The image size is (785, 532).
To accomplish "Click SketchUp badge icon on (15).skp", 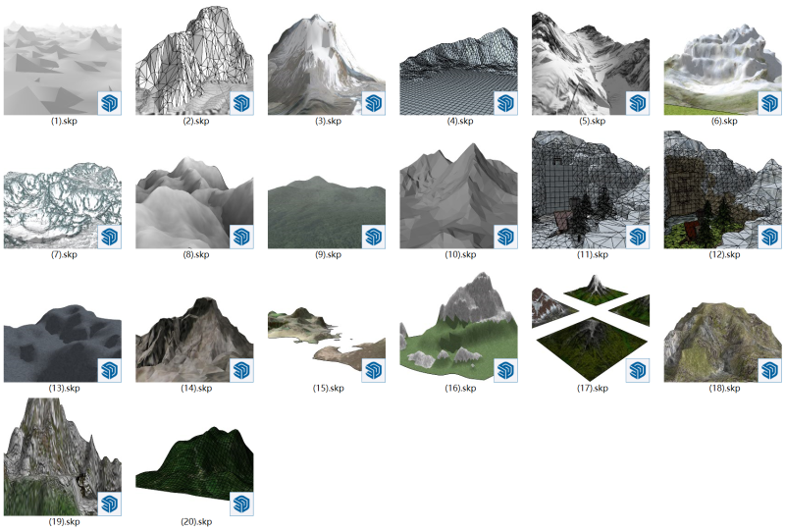I will pyautogui.click(x=374, y=370).
